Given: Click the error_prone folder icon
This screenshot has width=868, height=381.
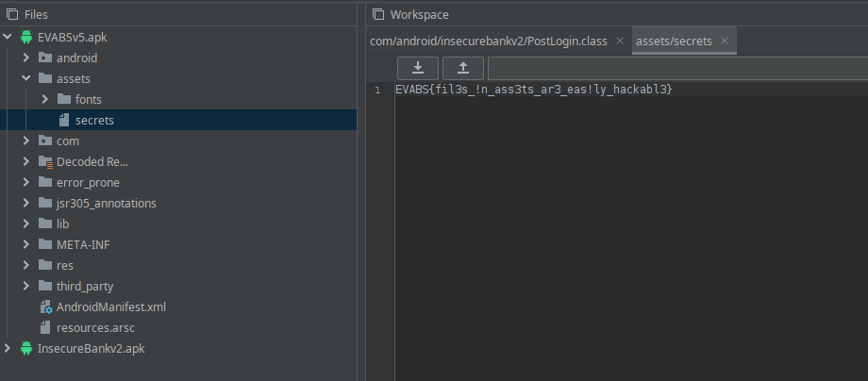Looking at the screenshot, I should (45, 182).
